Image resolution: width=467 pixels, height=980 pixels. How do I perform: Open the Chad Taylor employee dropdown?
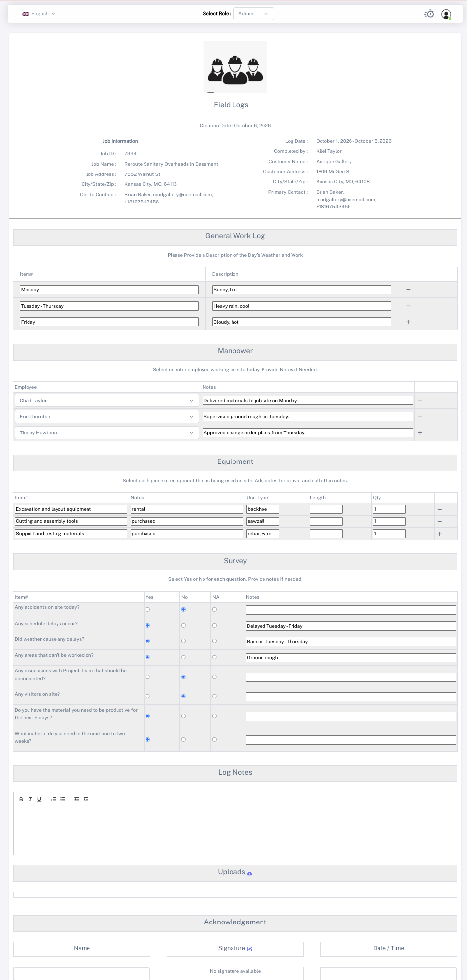[107, 401]
